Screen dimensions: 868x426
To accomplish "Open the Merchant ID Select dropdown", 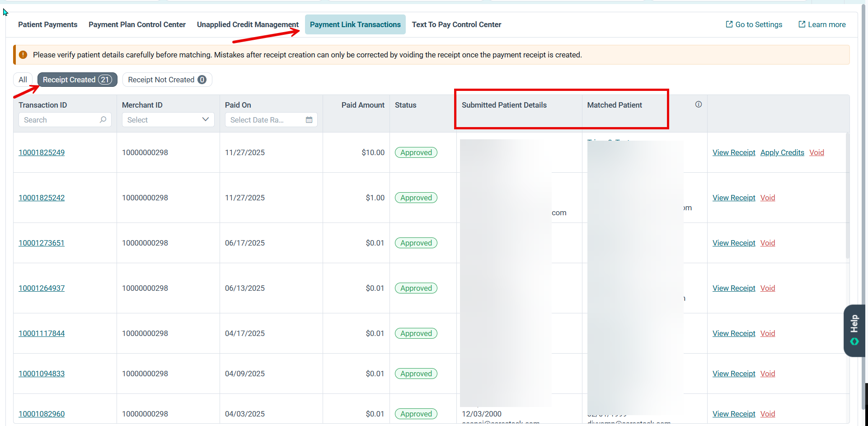I will [168, 120].
